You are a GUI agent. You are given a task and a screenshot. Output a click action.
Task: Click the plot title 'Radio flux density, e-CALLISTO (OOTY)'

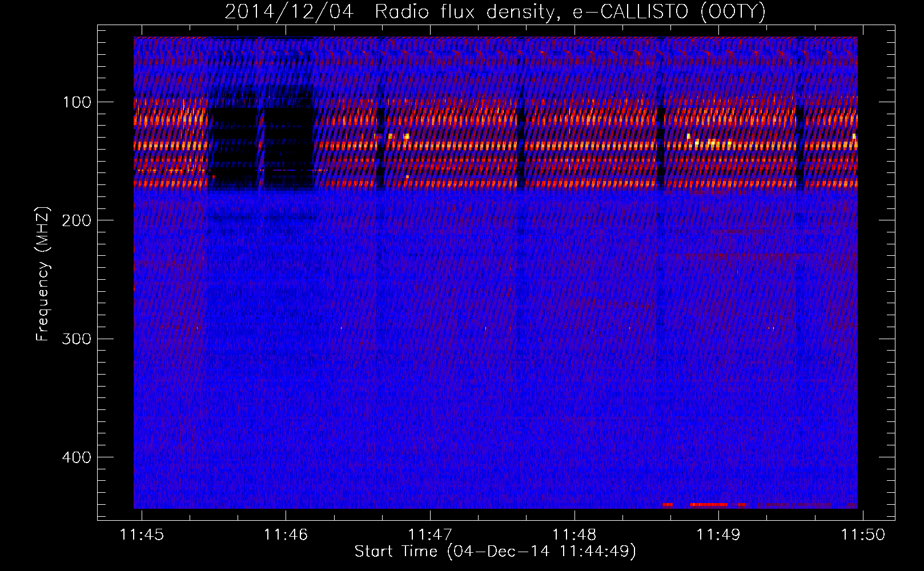point(570,11)
